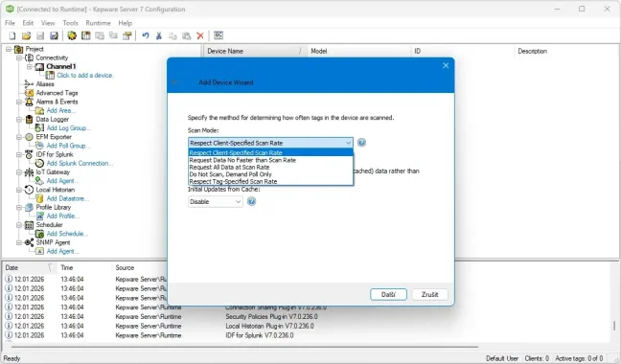Select Respect Client-Specified Scan Rate option in list
This screenshot has height=364, width=621.
point(270,152)
